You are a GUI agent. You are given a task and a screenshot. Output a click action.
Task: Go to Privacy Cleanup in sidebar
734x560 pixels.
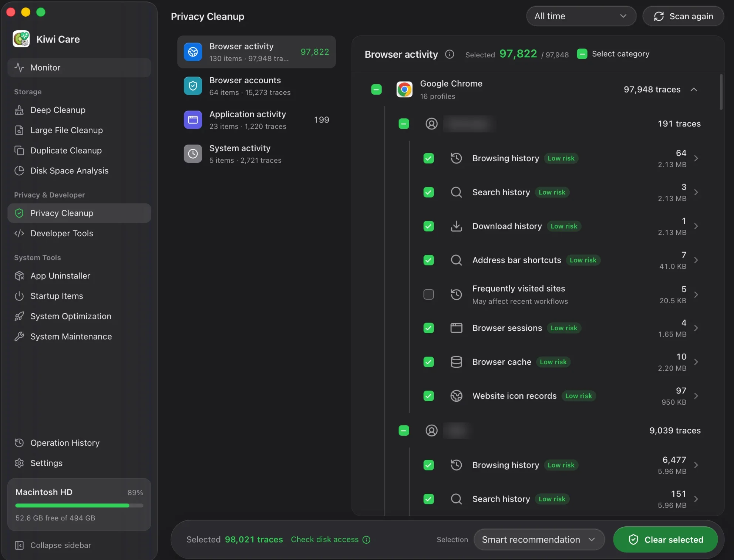tap(79, 213)
